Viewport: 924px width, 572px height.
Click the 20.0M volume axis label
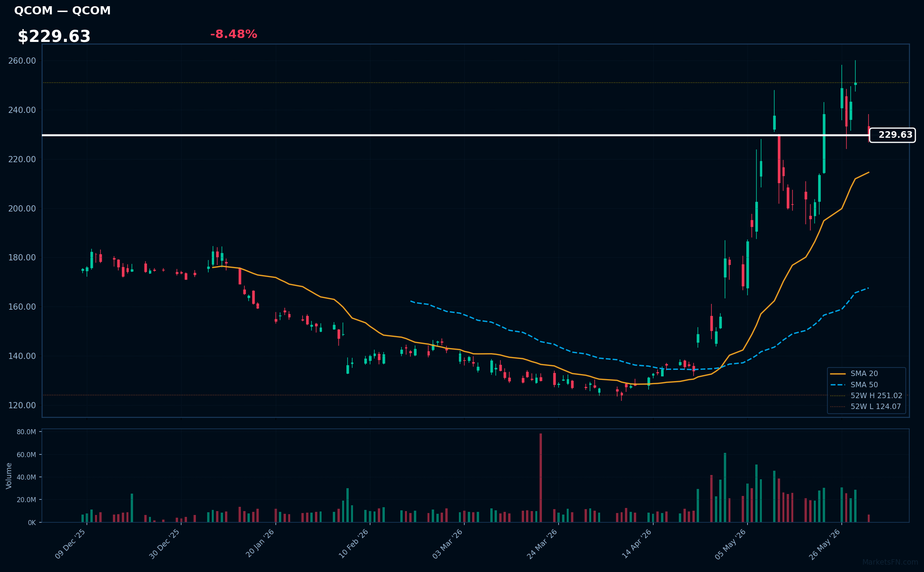pyautogui.click(x=26, y=500)
